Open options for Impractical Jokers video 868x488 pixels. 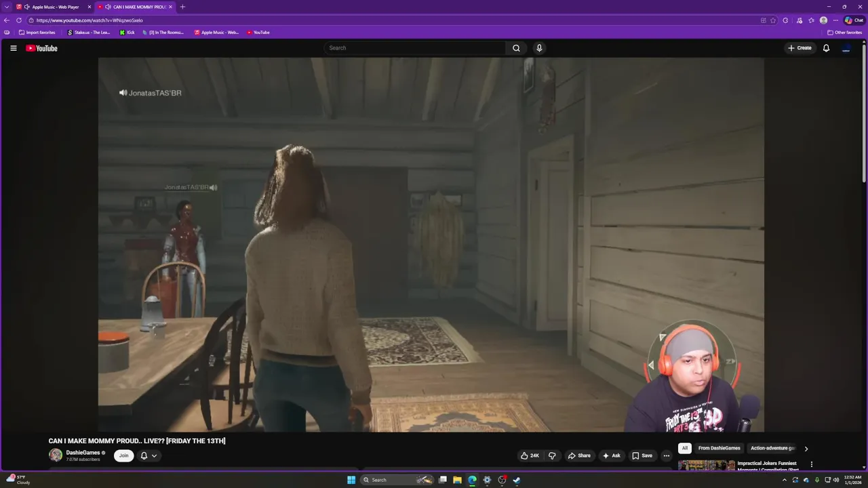pyautogui.click(x=811, y=464)
